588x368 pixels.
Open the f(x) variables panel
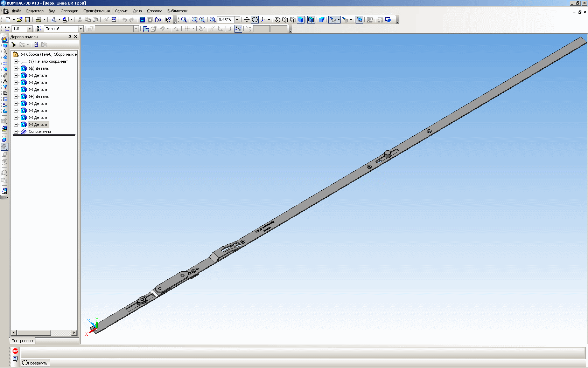pyautogui.click(x=158, y=20)
